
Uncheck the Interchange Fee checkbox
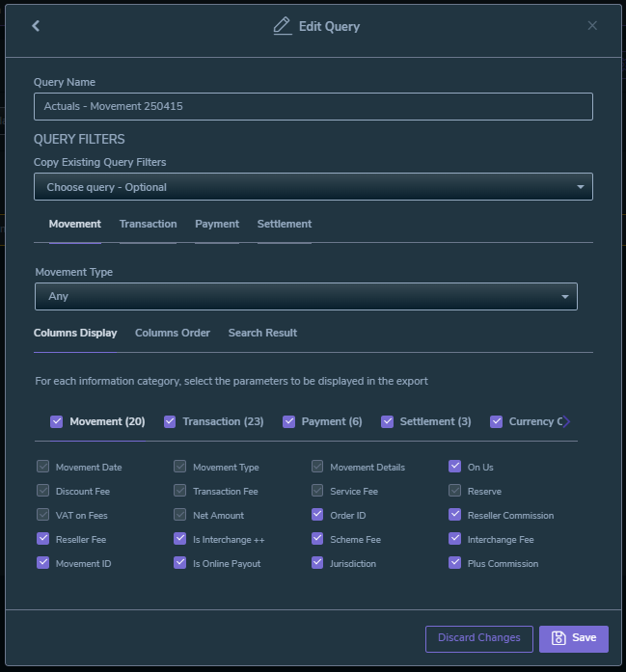(455, 539)
